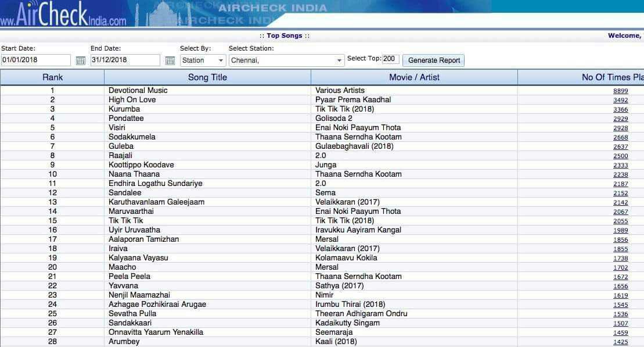Screen dimensions: 644x347
Task: Open play count 1459 link
Action: (x=621, y=332)
